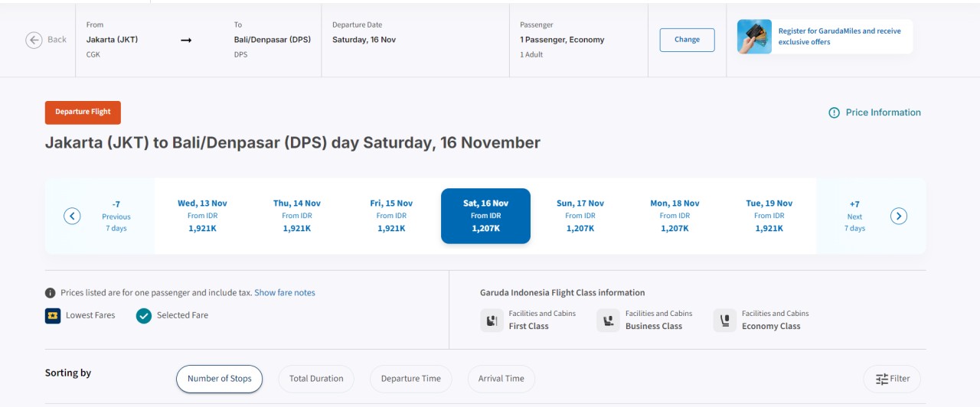This screenshot has height=407, width=980.
Task: Select Sat, 16 Nov date tab
Action: tap(485, 216)
